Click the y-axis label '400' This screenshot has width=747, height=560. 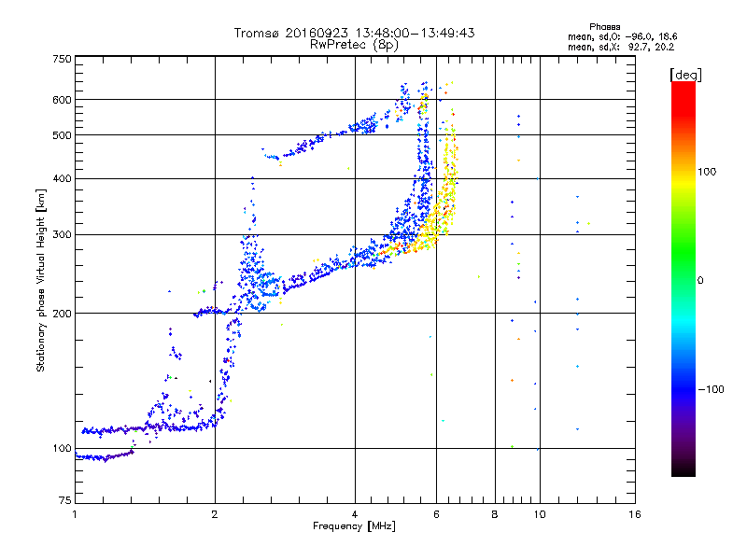click(62, 178)
